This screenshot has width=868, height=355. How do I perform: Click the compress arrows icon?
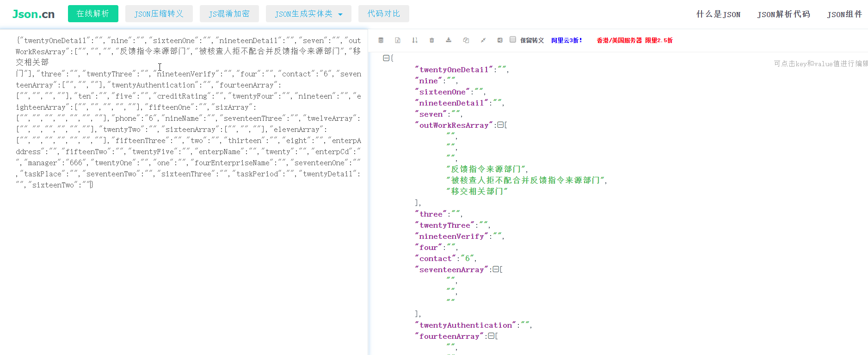pos(483,40)
